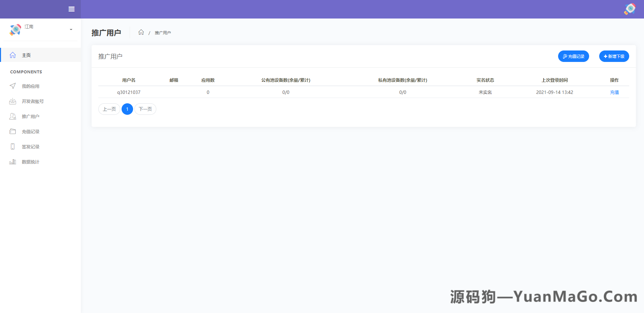Select the 我的应用 sidebar icon
Screen dimensions: 644x313
point(12,86)
